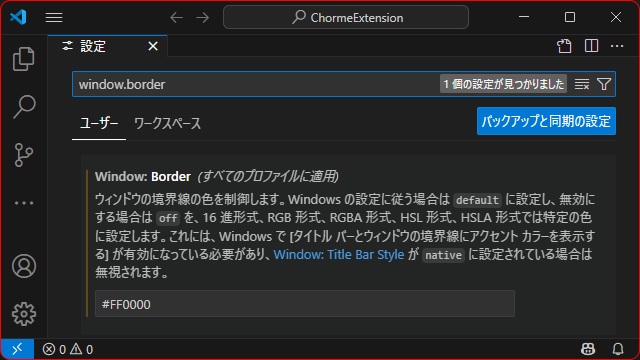
Task: Minimize the VS Code window
Action: (x=524, y=17)
